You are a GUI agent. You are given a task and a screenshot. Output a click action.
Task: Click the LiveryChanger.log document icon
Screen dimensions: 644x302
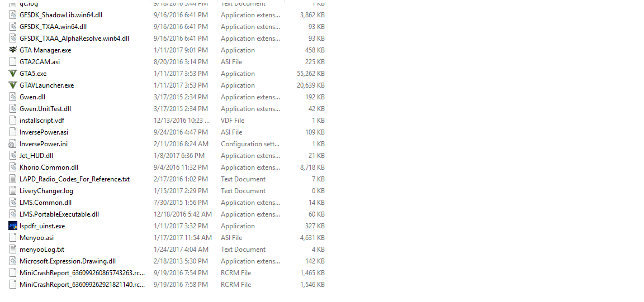coord(13,191)
